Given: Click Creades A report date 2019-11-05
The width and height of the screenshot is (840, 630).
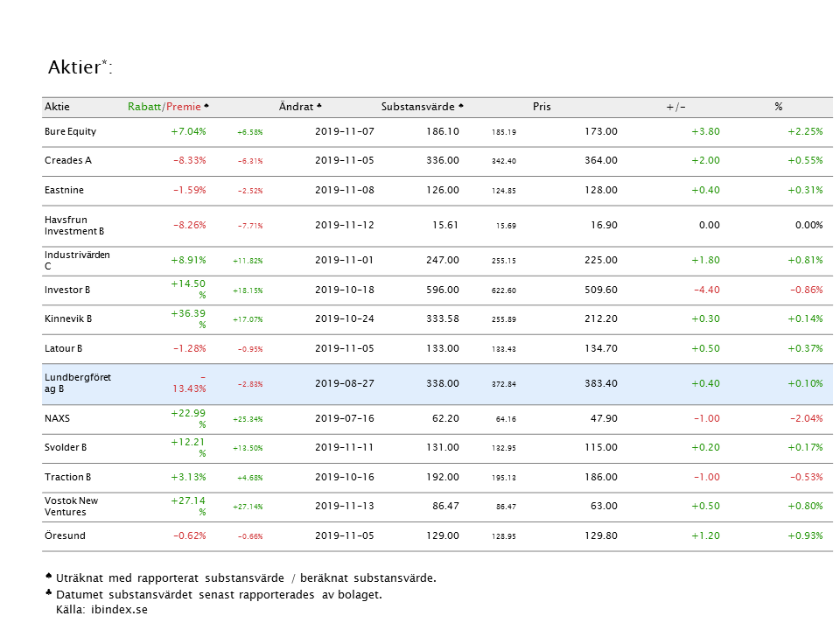Looking at the screenshot, I should click(345, 160).
